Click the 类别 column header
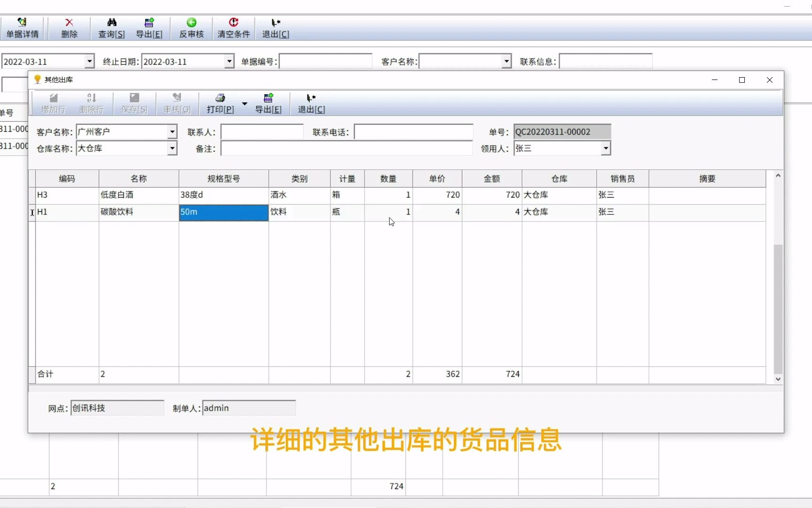The width and height of the screenshot is (812, 508). [299, 179]
